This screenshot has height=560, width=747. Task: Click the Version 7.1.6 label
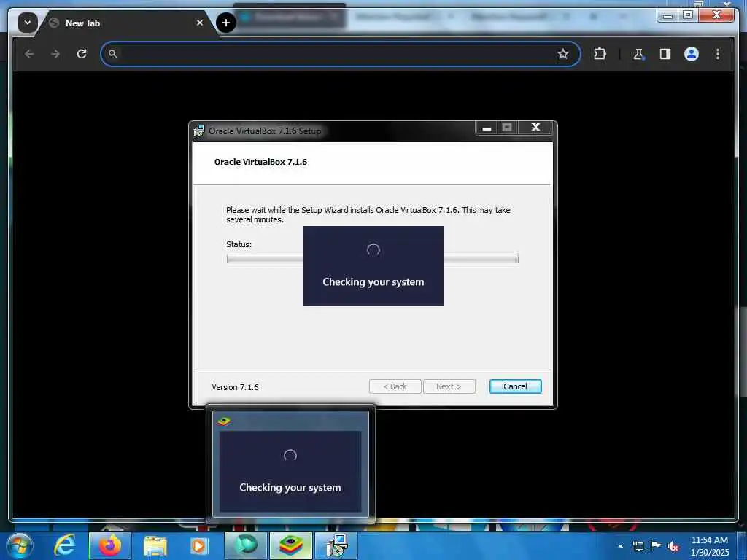click(x=236, y=387)
